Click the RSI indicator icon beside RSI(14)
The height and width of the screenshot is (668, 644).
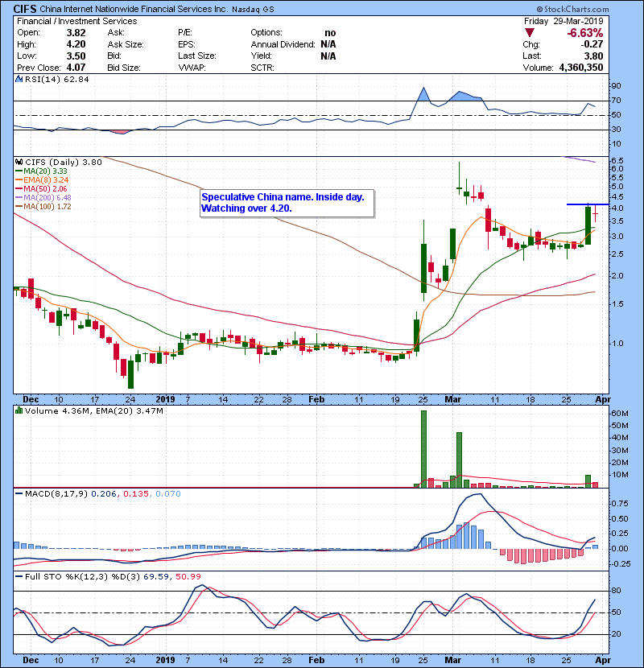click(19, 79)
